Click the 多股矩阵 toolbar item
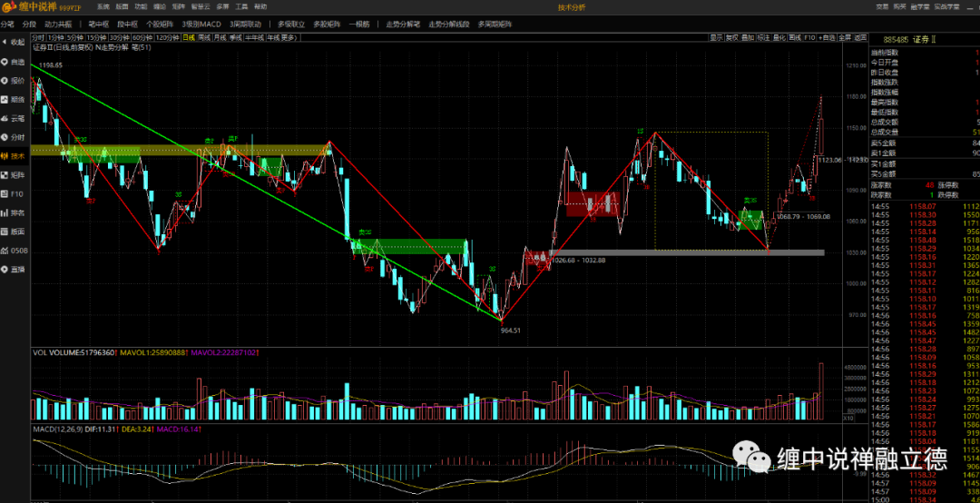Viewport: 980px width, 503px height. tap(327, 24)
